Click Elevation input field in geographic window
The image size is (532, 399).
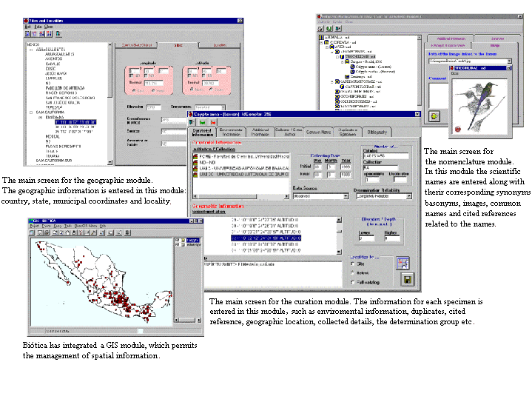click(154, 107)
